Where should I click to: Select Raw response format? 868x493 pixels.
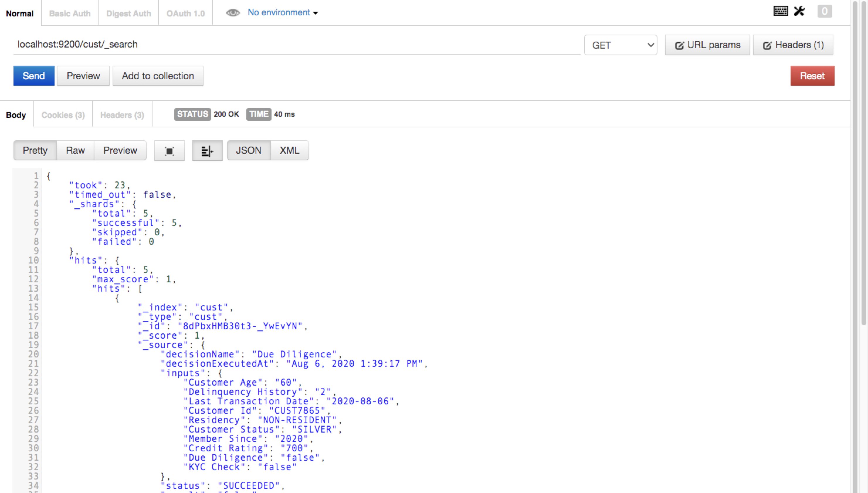(x=75, y=150)
